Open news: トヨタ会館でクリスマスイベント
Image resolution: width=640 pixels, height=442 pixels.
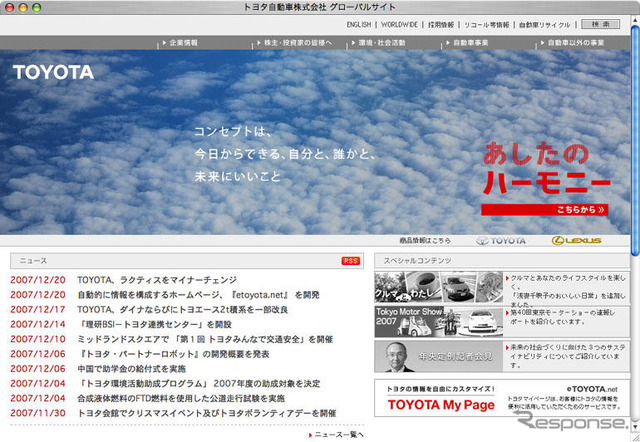tap(207, 413)
